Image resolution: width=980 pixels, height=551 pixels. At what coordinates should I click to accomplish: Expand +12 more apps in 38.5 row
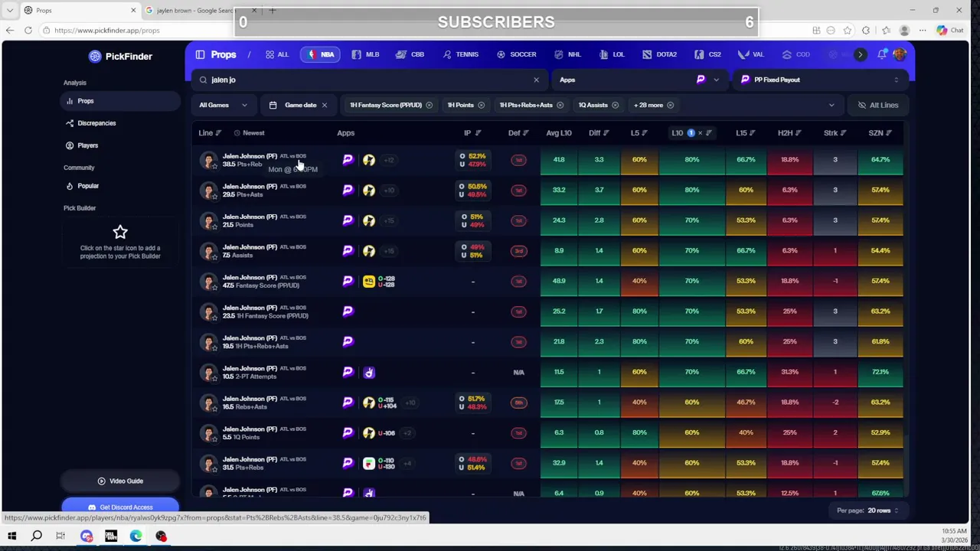click(389, 160)
